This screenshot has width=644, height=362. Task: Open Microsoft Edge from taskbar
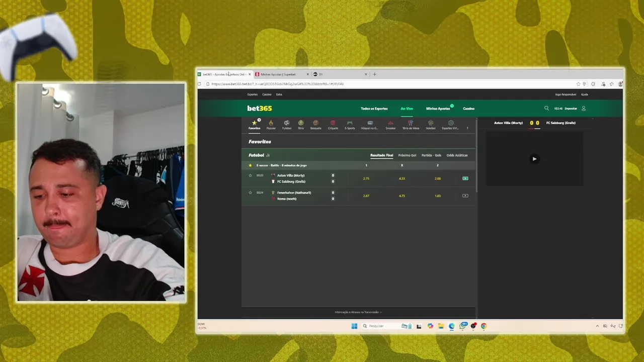452,326
